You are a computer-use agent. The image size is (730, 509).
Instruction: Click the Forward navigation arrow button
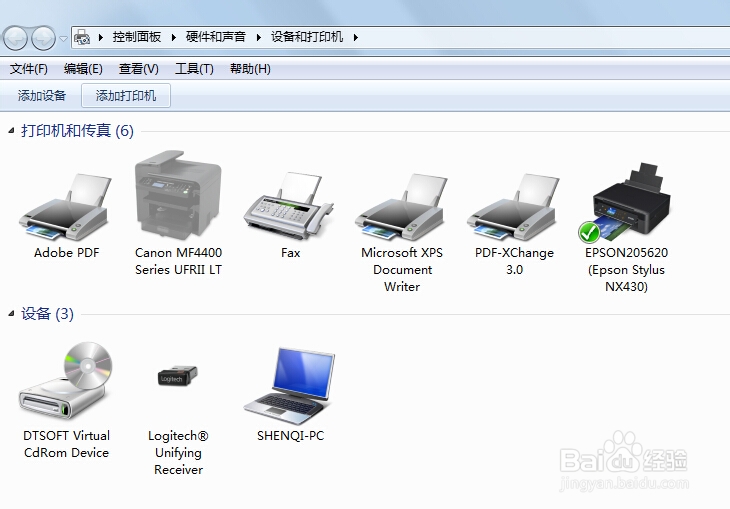(x=43, y=38)
